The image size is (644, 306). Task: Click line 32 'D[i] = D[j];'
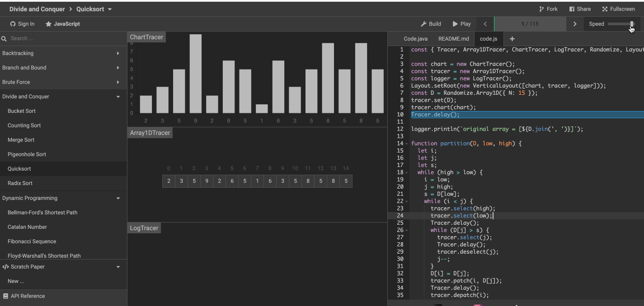[x=450, y=274]
